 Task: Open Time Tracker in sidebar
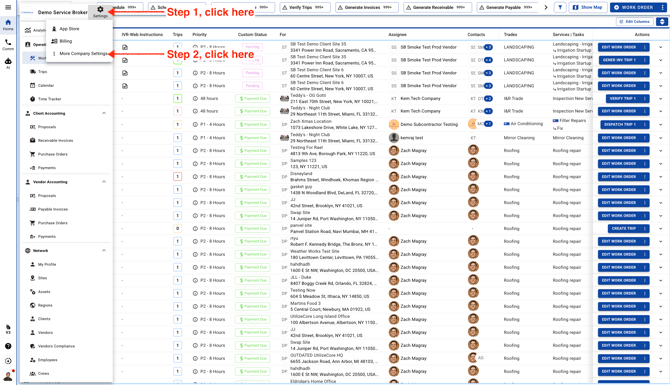49,99
